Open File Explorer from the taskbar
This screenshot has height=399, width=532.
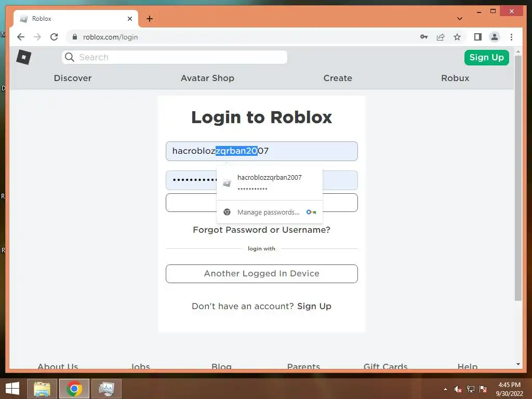point(42,389)
